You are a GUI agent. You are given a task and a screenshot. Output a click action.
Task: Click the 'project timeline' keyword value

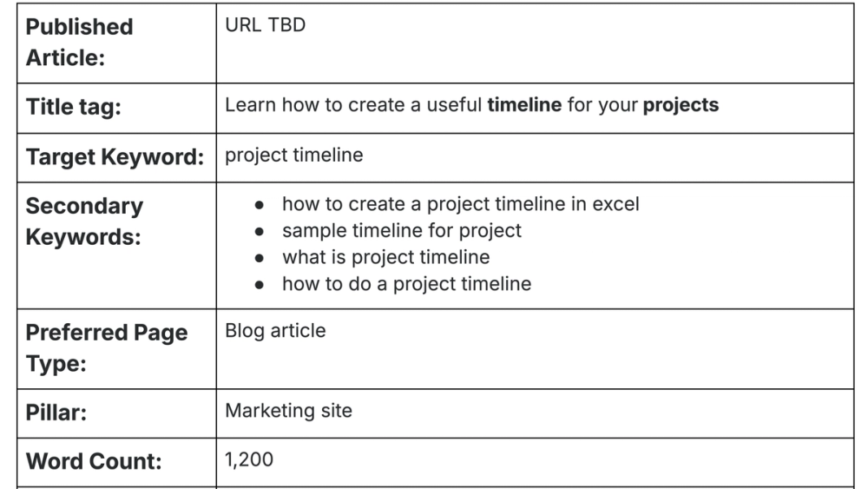pos(294,155)
